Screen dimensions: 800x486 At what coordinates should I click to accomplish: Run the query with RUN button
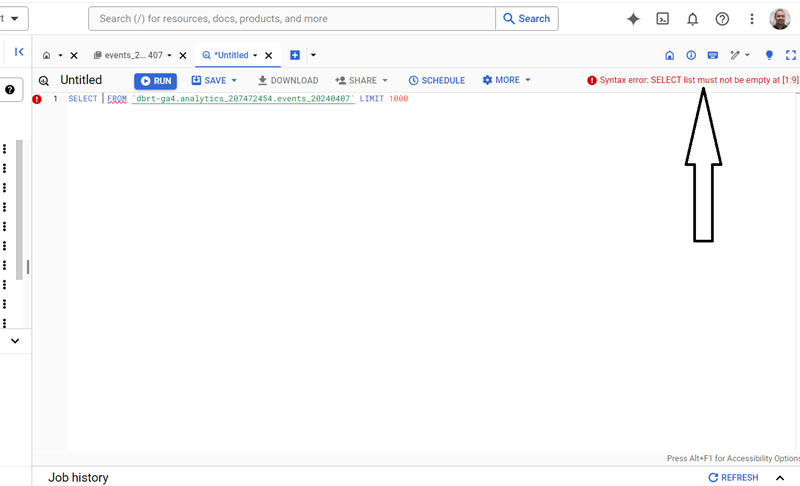(156, 81)
